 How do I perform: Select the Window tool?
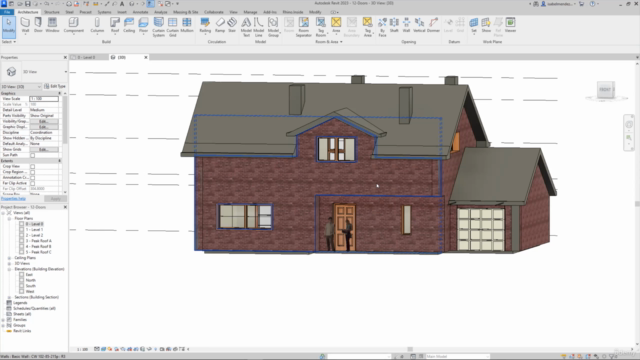52,25
